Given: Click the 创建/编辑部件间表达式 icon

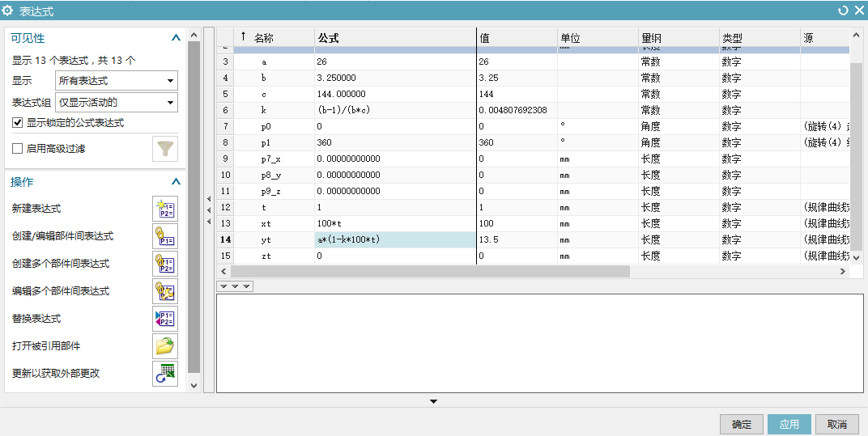Looking at the screenshot, I should click(165, 236).
